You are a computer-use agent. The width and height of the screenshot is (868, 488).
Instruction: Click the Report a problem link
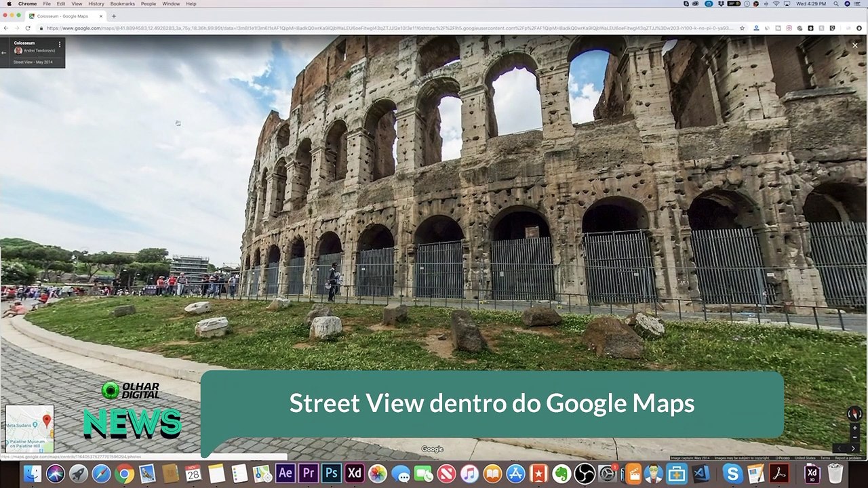pyautogui.click(x=848, y=458)
